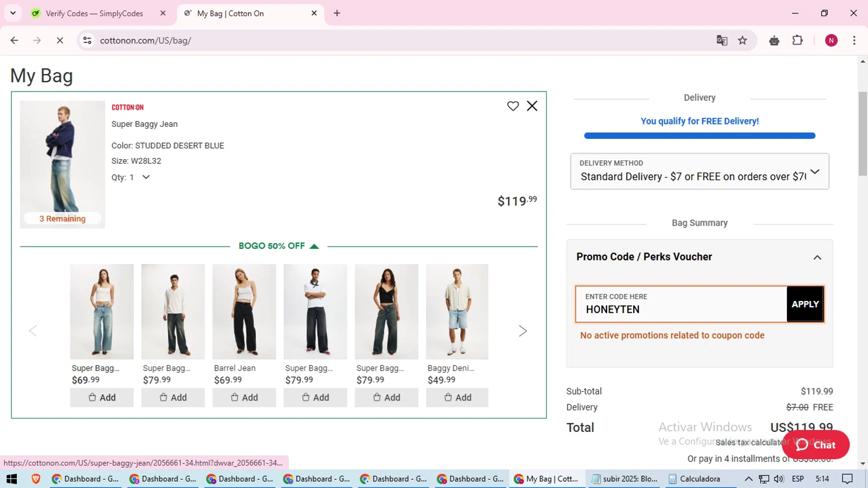Open Chrome three-dot menu
This screenshot has height=488, width=868.
pos(854,41)
